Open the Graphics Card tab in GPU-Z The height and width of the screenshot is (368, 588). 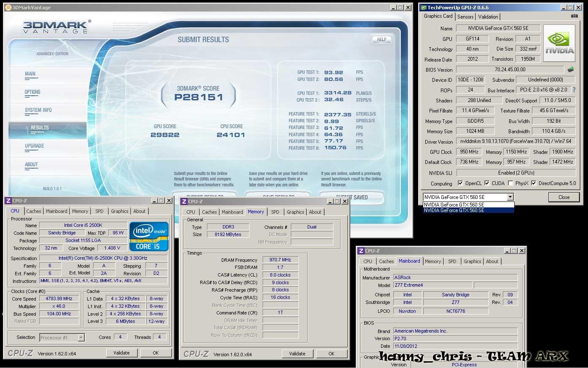tap(438, 16)
